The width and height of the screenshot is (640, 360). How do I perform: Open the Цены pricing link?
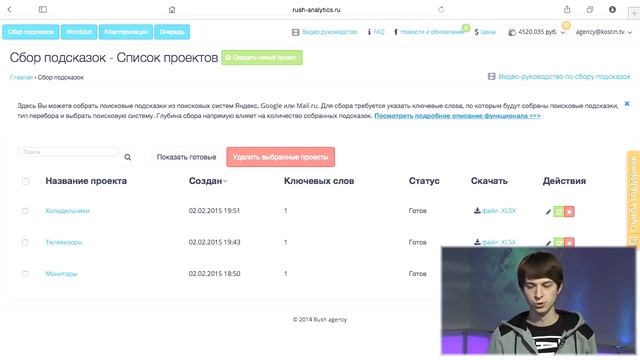(x=485, y=32)
